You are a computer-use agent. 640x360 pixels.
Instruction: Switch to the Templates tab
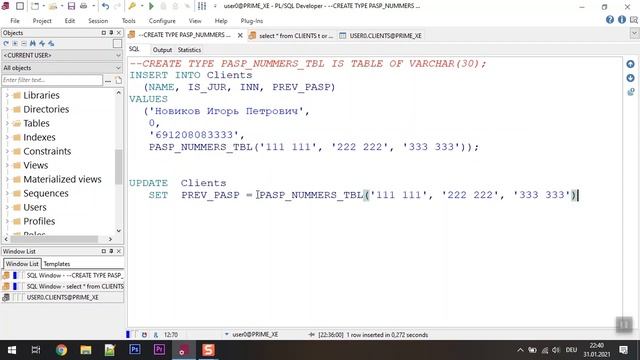pos(57,264)
